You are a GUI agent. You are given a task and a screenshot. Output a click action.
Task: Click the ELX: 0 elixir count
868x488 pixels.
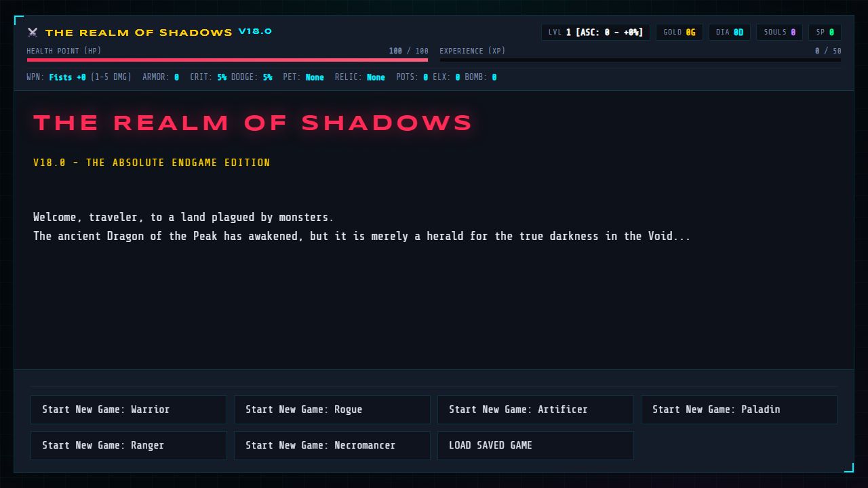click(446, 77)
